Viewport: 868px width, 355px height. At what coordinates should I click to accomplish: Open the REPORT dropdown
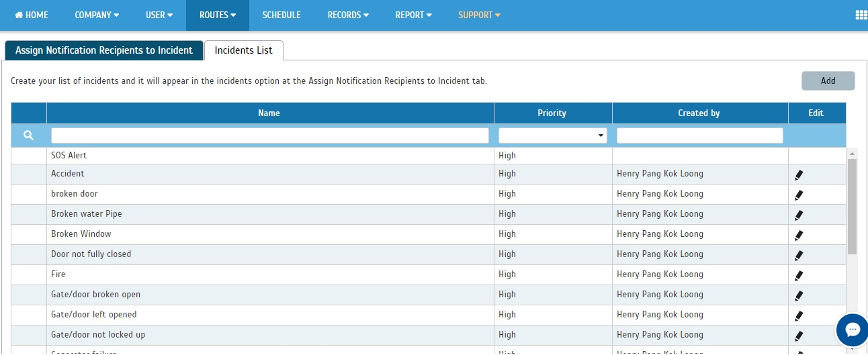pos(414,15)
